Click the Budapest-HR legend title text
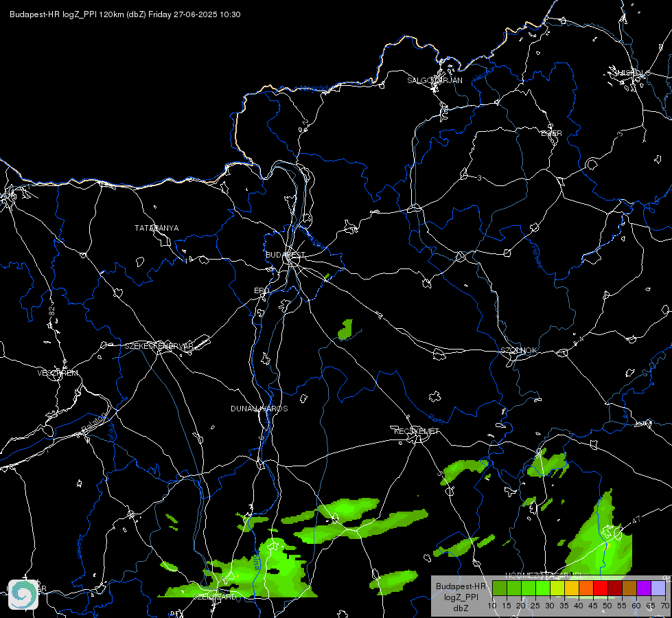This screenshot has height=618, width=672. click(461, 586)
